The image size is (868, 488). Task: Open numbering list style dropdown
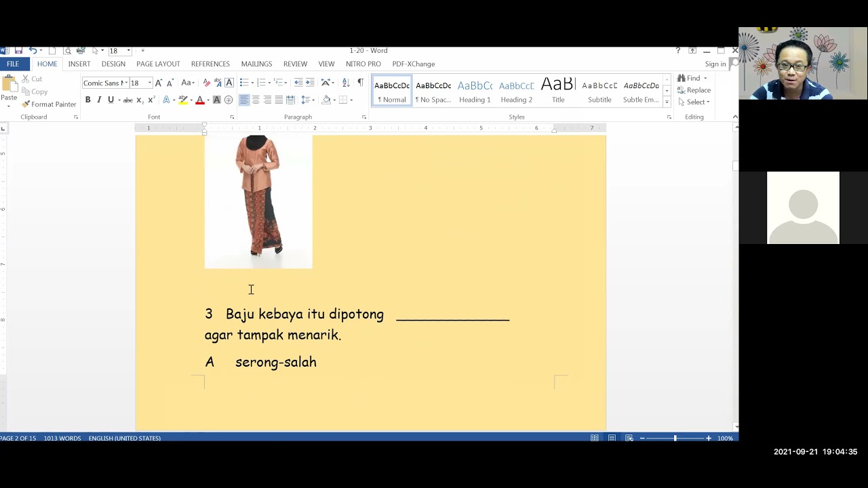point(269,83)
